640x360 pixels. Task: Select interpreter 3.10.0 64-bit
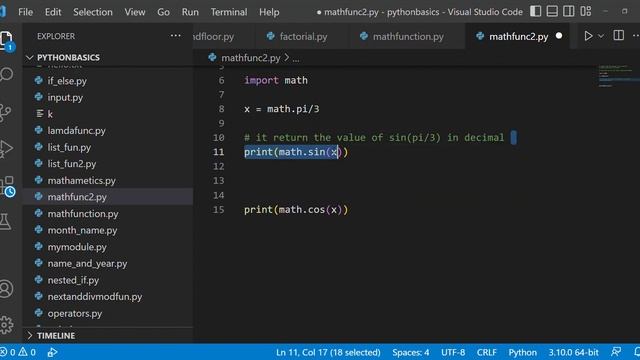pos(573,352)
